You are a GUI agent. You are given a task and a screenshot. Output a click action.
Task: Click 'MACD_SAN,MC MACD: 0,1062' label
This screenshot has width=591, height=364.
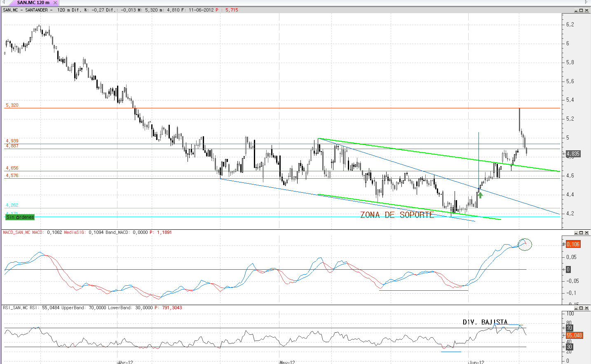(33, 232)
